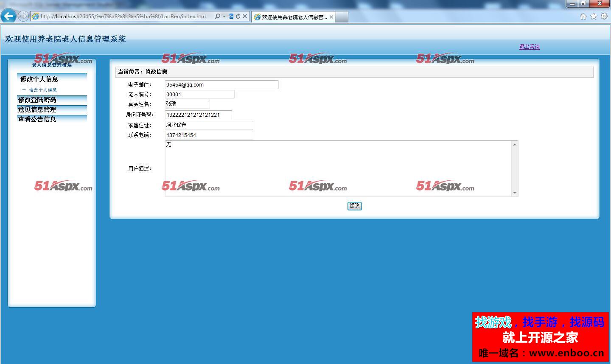Click the 真实姓名 input field

pos(187,104)
